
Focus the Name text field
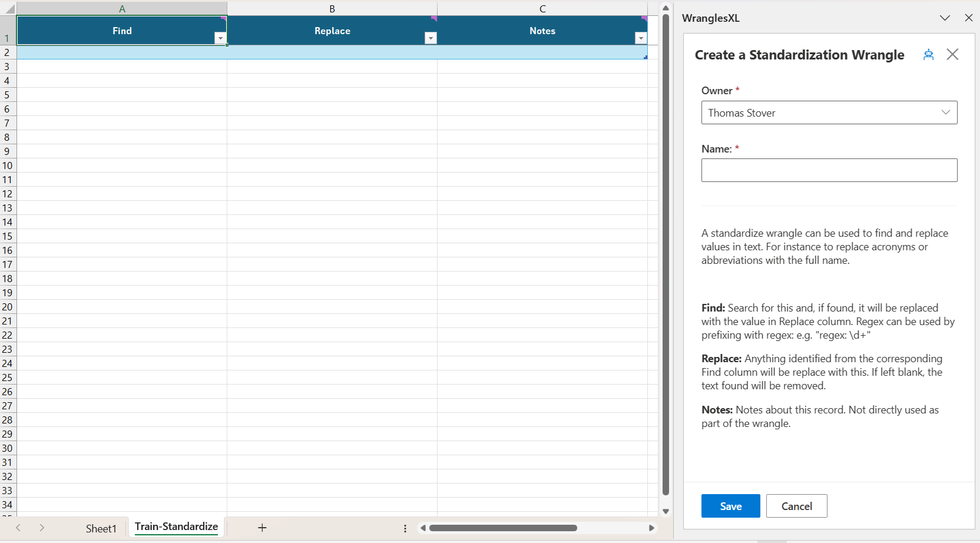(x=829, y=170)
